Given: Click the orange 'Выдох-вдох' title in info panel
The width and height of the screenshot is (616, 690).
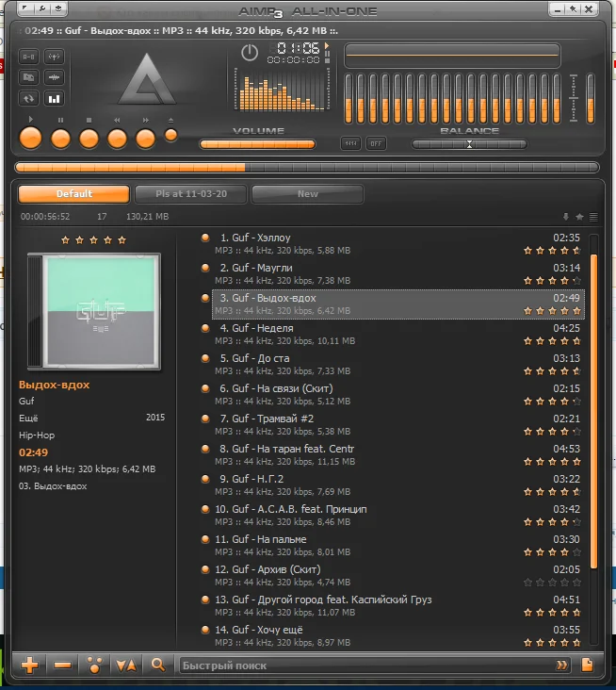Looking at the screenshot, I should click(x=54, y=385).
